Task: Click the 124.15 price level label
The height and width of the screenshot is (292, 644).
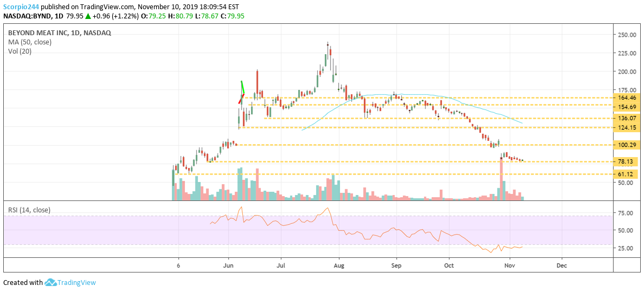Action: pyautogui.click(x=626, y=128)
